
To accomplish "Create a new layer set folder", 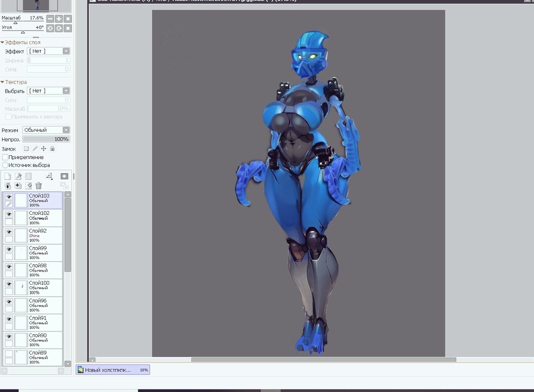I will click(28, 176).
